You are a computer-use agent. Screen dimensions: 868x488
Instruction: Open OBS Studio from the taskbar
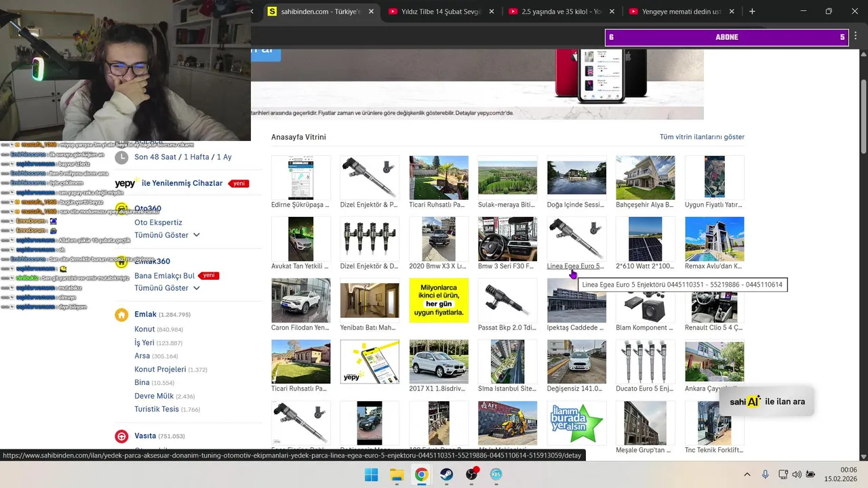(471, 474)
